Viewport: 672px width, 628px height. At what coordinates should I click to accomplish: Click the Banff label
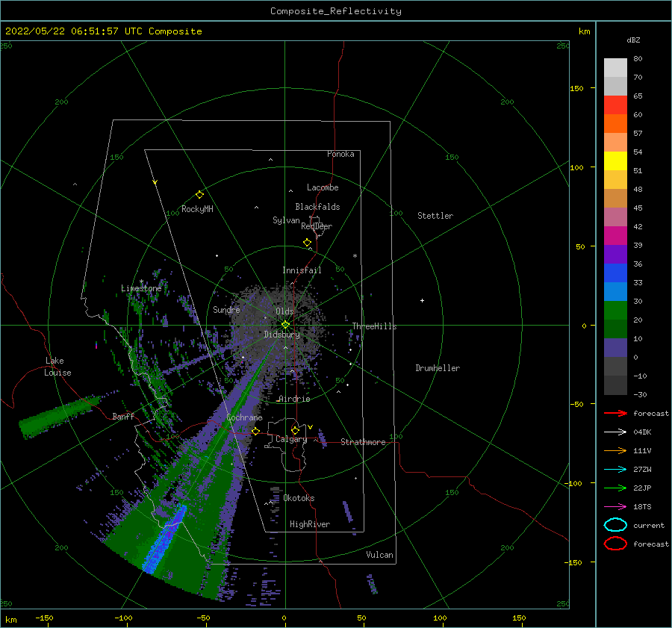pyautogui.click(x=123, y=416)
